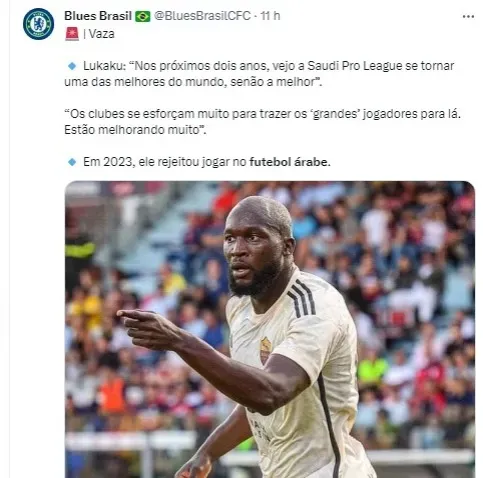Click the Saudi Pro League phrase
483x478 pixels.
coord(355,66)
